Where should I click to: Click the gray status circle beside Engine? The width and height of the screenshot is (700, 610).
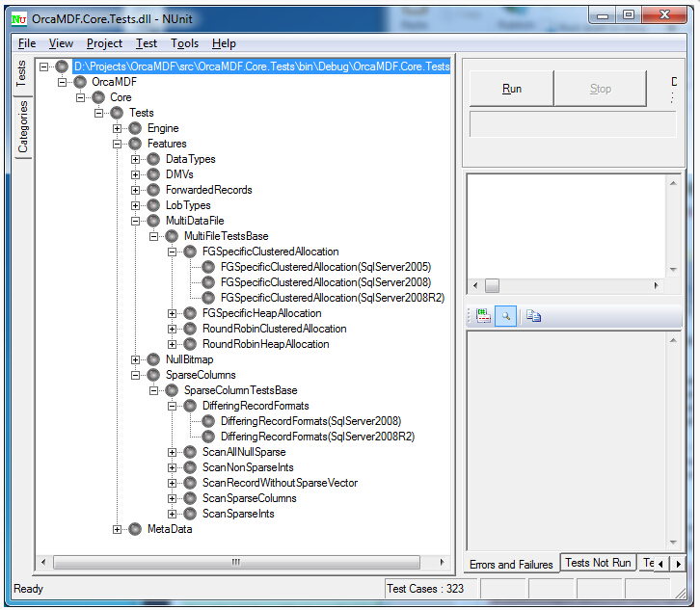pyautogui.click(x=135, y=128)
